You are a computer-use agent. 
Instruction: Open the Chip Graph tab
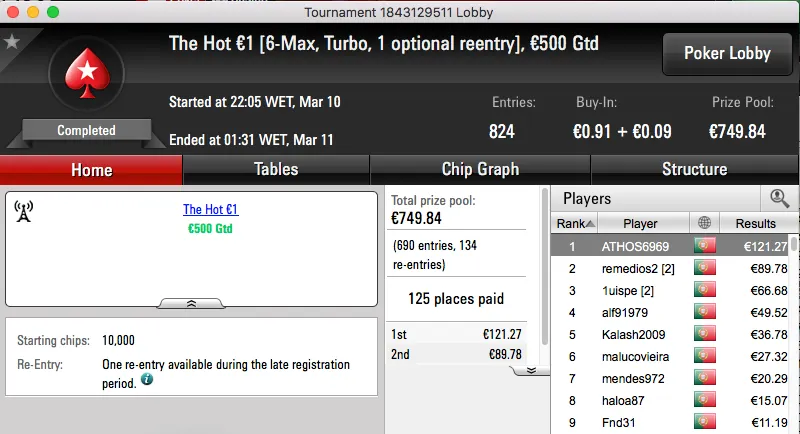pyautogui.click(x=480, y=170)
